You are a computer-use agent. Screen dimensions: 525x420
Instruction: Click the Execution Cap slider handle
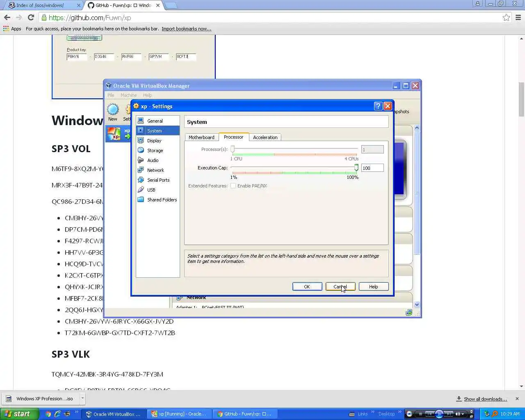coord(356,168)
